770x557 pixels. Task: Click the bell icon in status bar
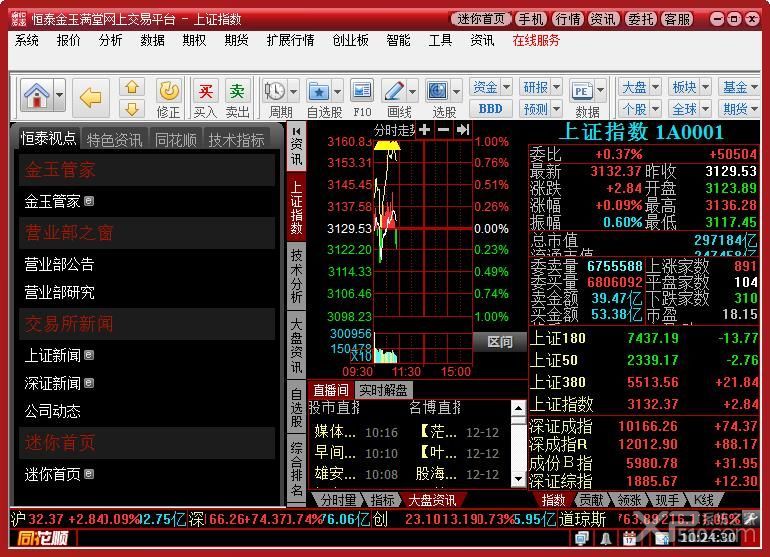pos(606,539)
